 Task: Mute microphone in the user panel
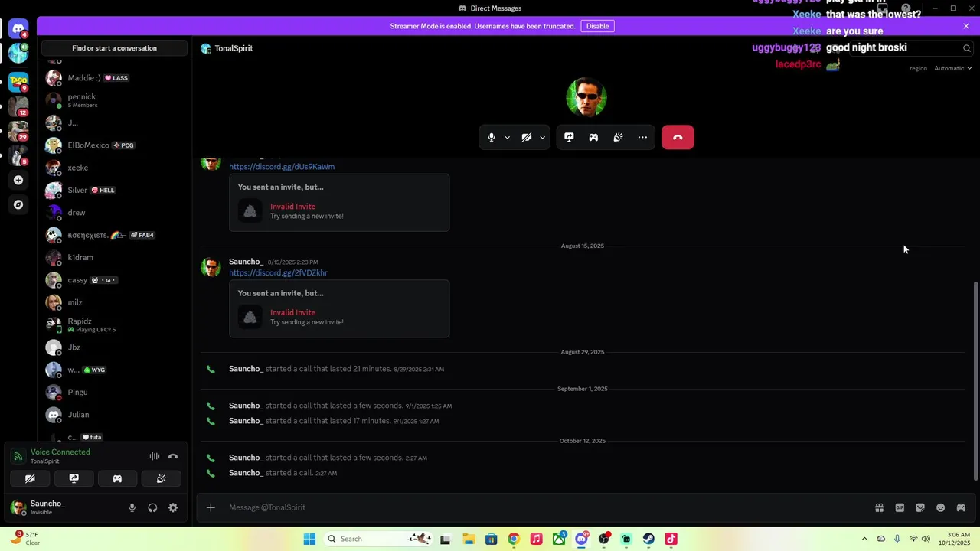coord(132,507)
